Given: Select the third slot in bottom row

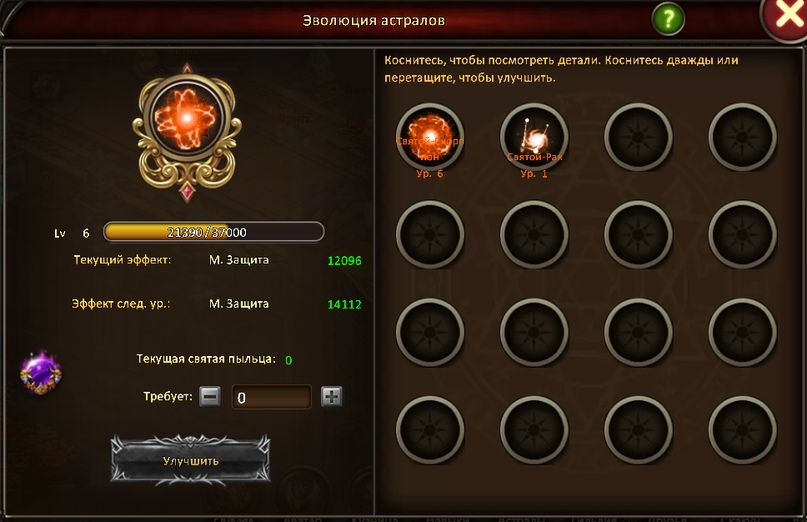Looking at the screenshot, I should coord(638,430).
